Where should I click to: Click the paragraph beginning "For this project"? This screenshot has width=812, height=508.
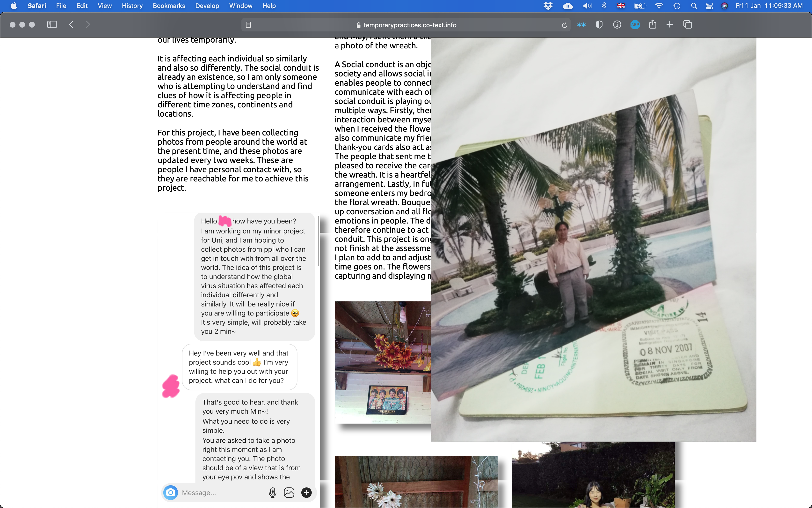[x=233, y=160]
